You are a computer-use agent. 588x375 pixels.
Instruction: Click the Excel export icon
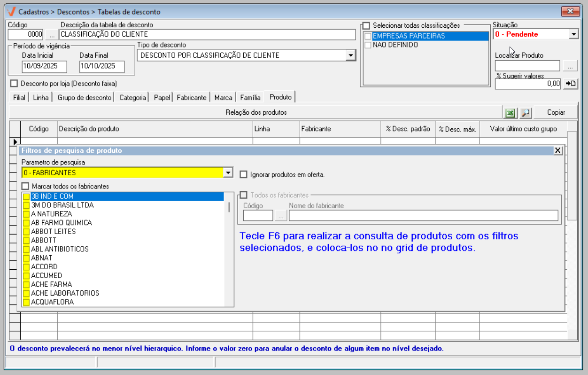[x=510, y=113]
